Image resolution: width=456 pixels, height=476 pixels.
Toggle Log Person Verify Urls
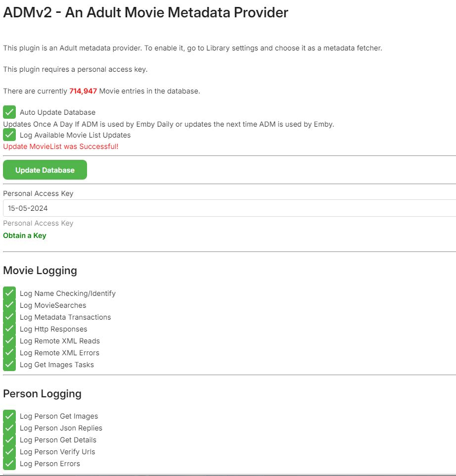9,452
